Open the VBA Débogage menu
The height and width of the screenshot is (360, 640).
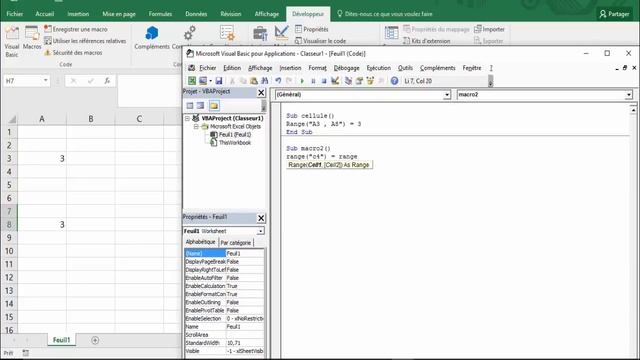pos(347,68)
